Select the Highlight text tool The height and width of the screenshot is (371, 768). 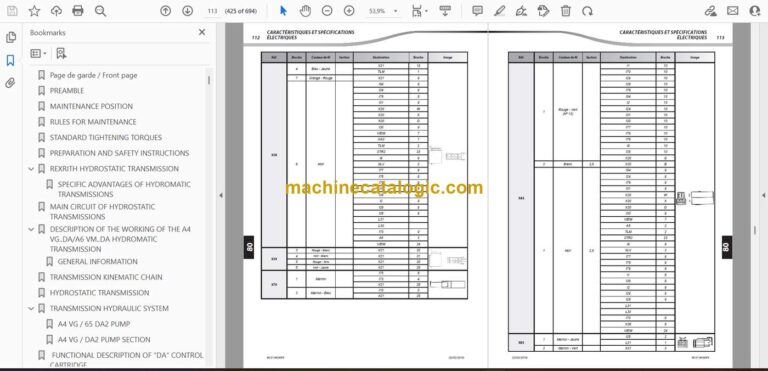click(x=500, y=11)
